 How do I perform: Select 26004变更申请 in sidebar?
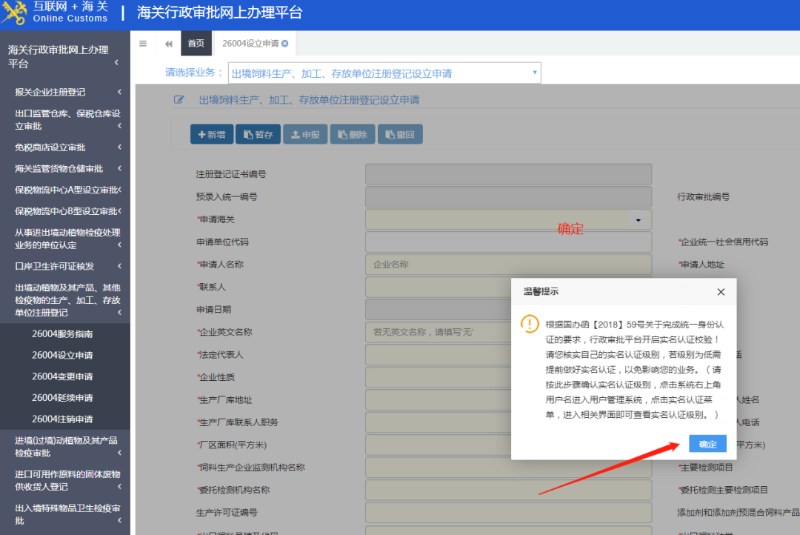pos(62,376)
